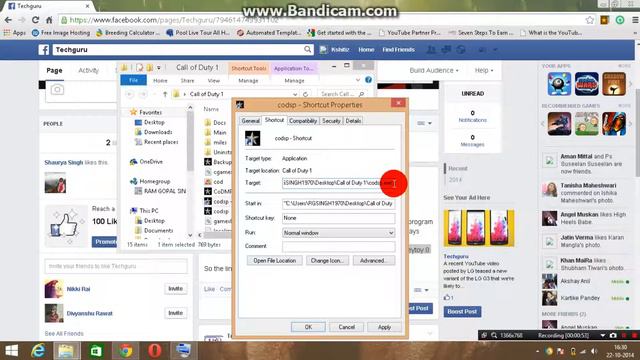Viewport: 640px width, 360px height.
Task: Open the File Explorer help icon
Action: point(368,80)
